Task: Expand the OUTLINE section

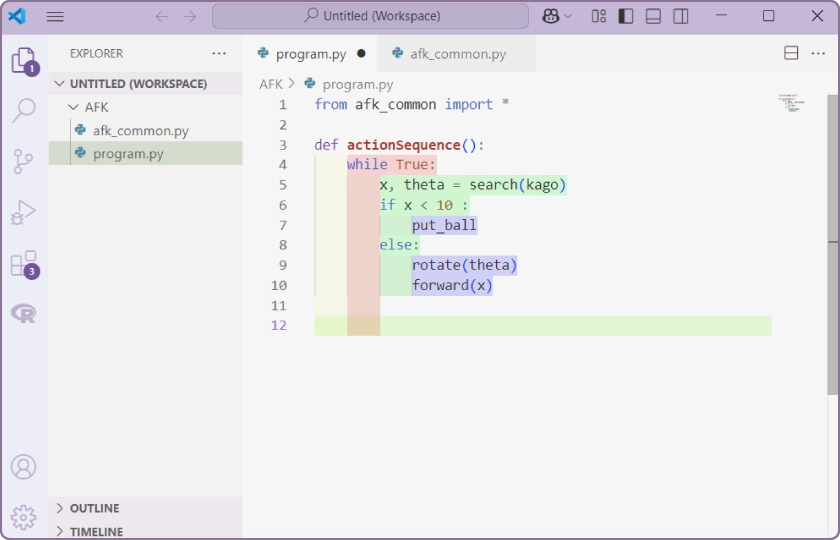Action: point(146,508)
